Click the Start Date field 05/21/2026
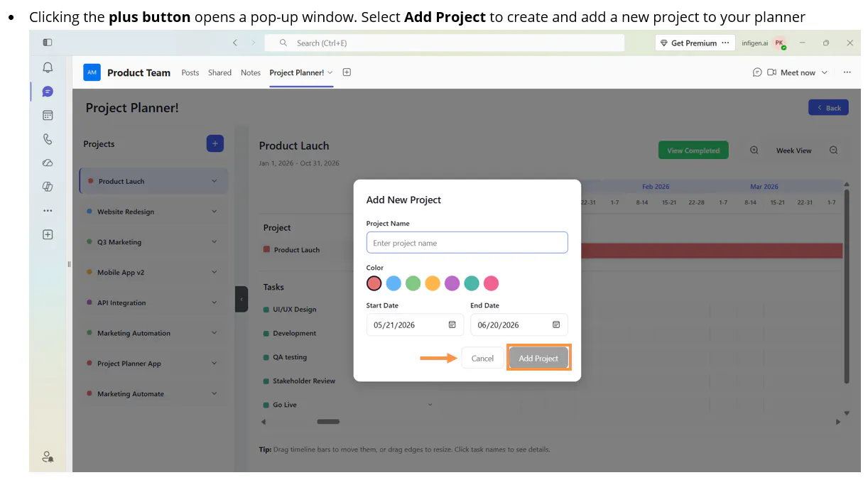The width and height of the screenshot is (868, 480). click(415, 324)
